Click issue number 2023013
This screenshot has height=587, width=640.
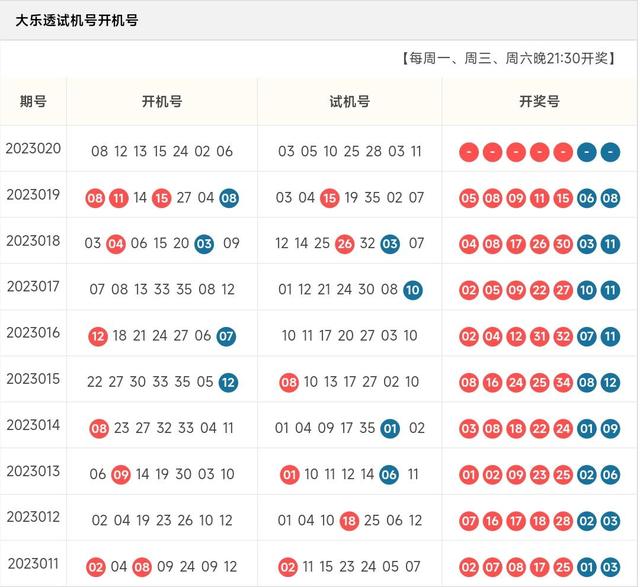point(33,471)
